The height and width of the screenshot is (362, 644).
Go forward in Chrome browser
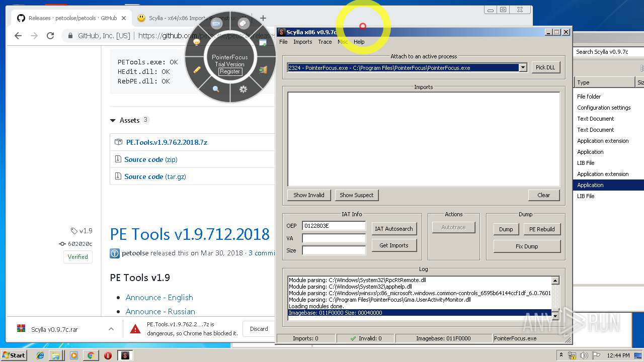pyautogui.click(x=34, y=36)
